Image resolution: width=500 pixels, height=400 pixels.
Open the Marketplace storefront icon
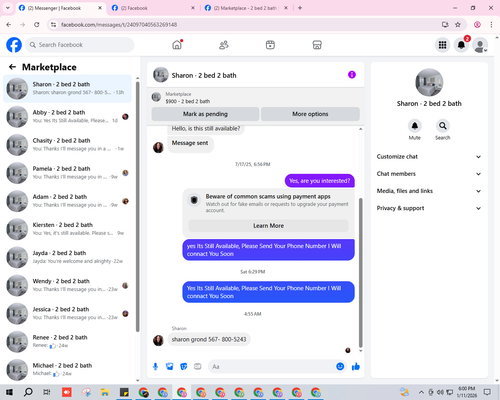(317, 45)
